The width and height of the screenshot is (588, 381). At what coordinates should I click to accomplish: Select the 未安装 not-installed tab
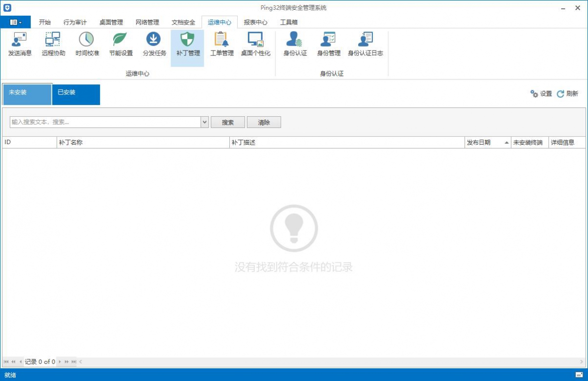27,94
